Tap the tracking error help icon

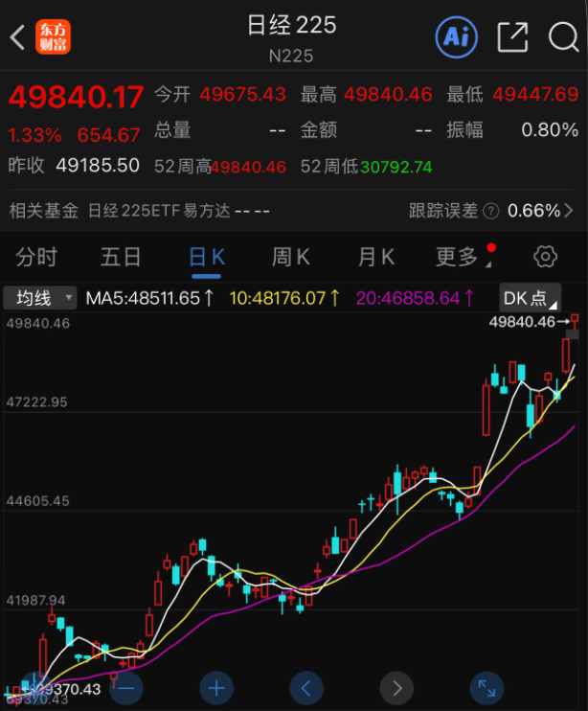pyautogui.click(x=491, y=211)
